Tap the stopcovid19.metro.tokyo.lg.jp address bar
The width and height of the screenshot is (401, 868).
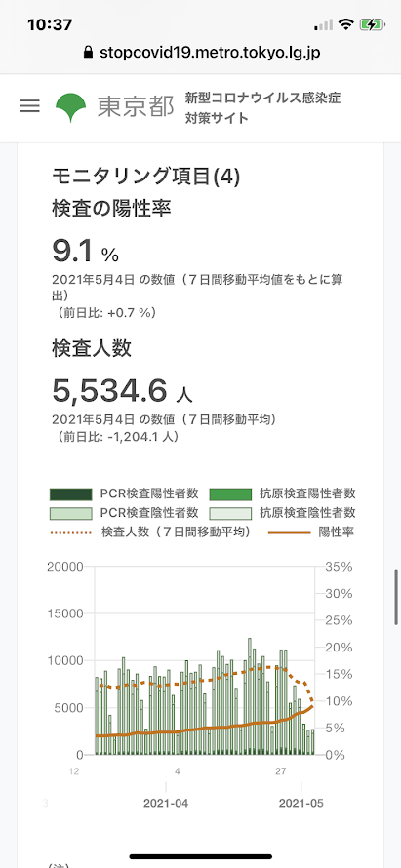pos(201,53)
